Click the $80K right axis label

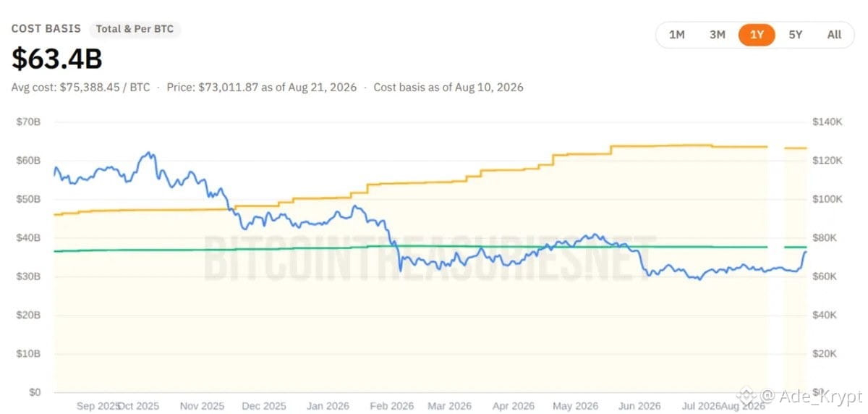tap(826, 237)
